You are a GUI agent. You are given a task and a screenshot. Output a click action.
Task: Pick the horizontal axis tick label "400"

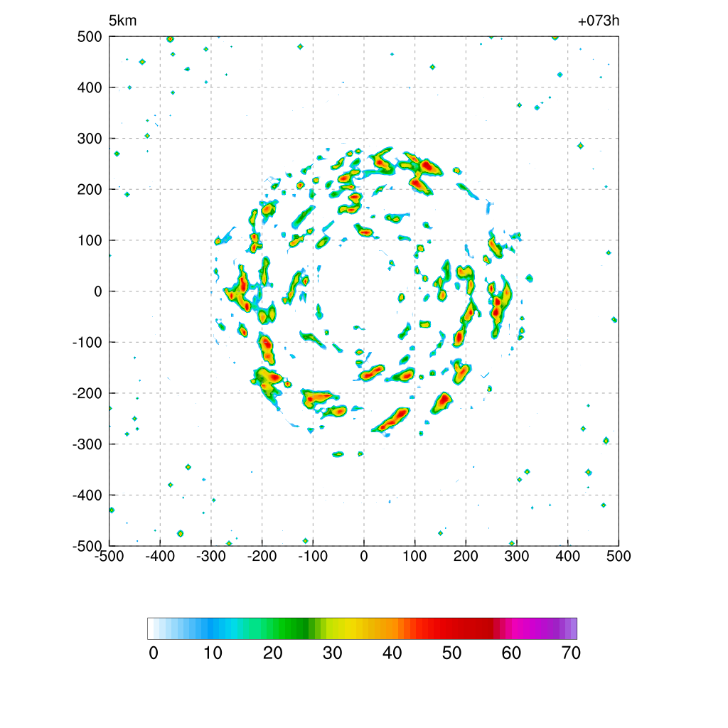[x=568, y=556]
